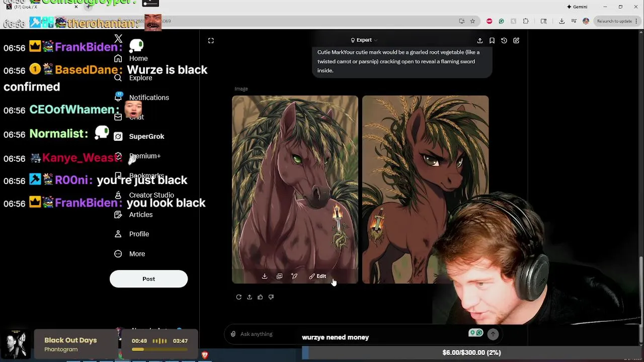Open Explore in the sidebar
644x362 pixels.
tap(133, 78)
